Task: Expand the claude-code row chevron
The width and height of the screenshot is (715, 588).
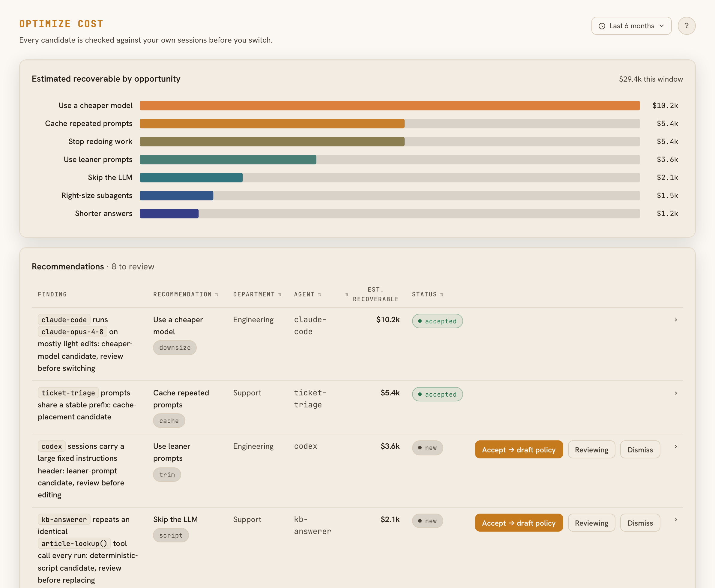Action: tap(676, 320)
